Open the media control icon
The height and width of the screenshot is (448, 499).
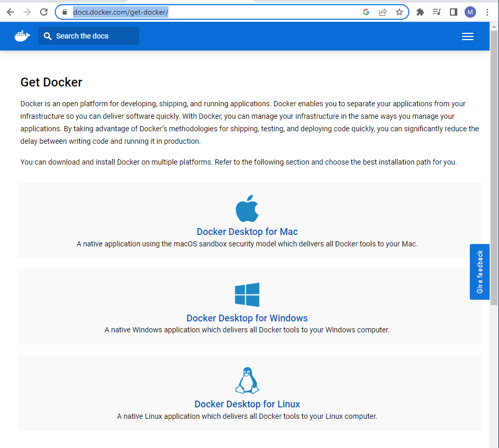click(437, 12)
